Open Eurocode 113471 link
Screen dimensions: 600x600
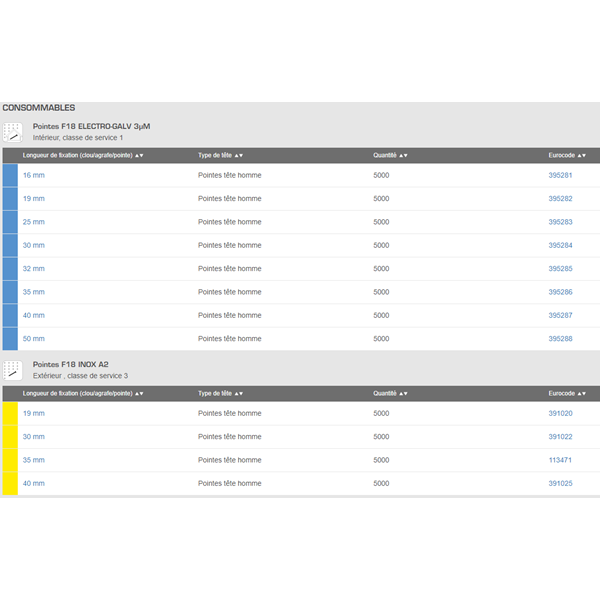[560, 460]
